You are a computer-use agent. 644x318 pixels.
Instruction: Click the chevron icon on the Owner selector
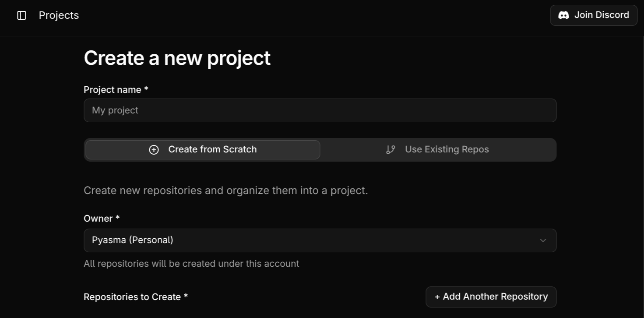coord(543,240)
